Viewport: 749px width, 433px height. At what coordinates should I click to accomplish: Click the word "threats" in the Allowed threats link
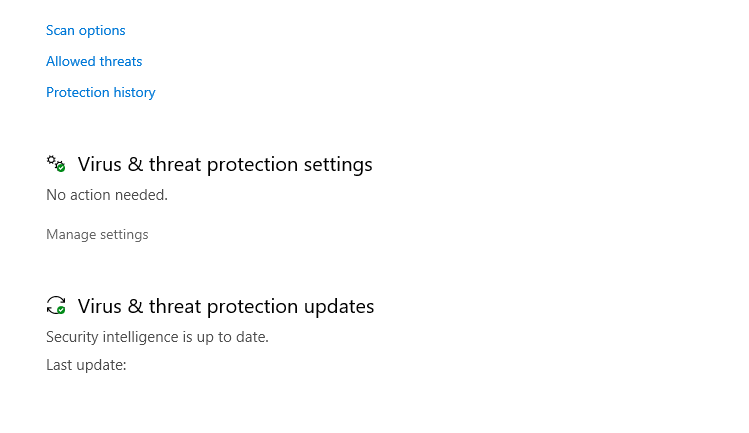coord(120,61)
